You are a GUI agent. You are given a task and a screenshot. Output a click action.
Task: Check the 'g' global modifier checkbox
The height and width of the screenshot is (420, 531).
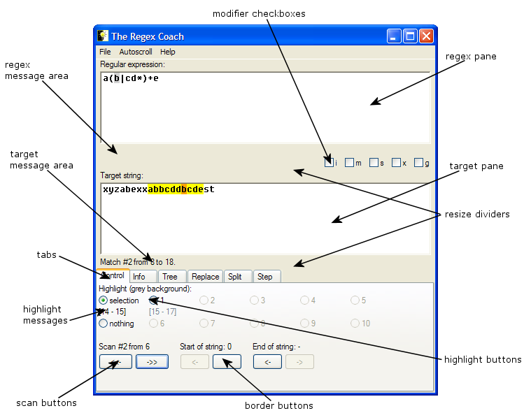pyautogui.click(x=418, y=163)
